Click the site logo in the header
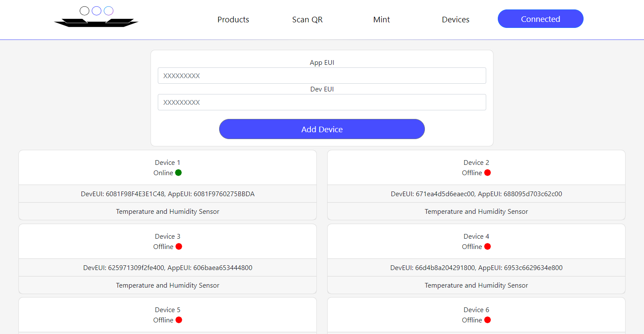This screenshot has height=334, width=644. (96, 17)
